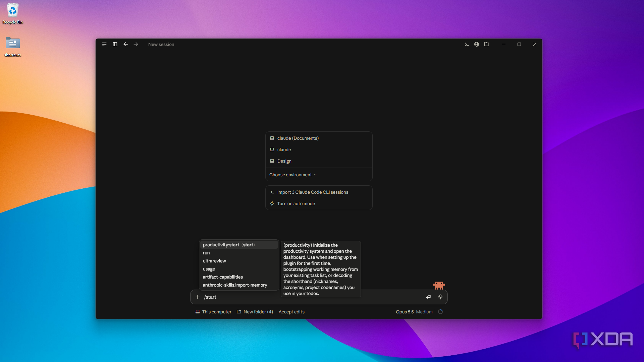Select anthropic-skills:import-memory suggestion
This screenshot has width=644, height=362.
click(x=239, y=285)
